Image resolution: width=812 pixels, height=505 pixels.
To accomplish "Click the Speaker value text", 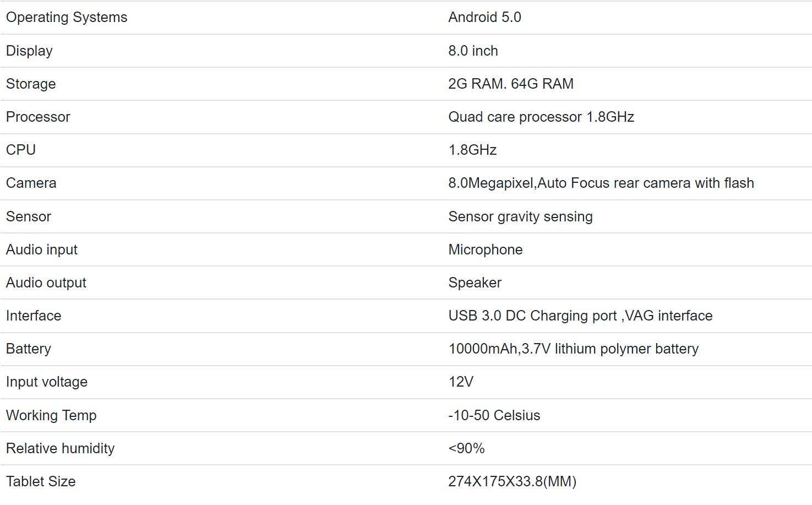I will tap(475, 283).
